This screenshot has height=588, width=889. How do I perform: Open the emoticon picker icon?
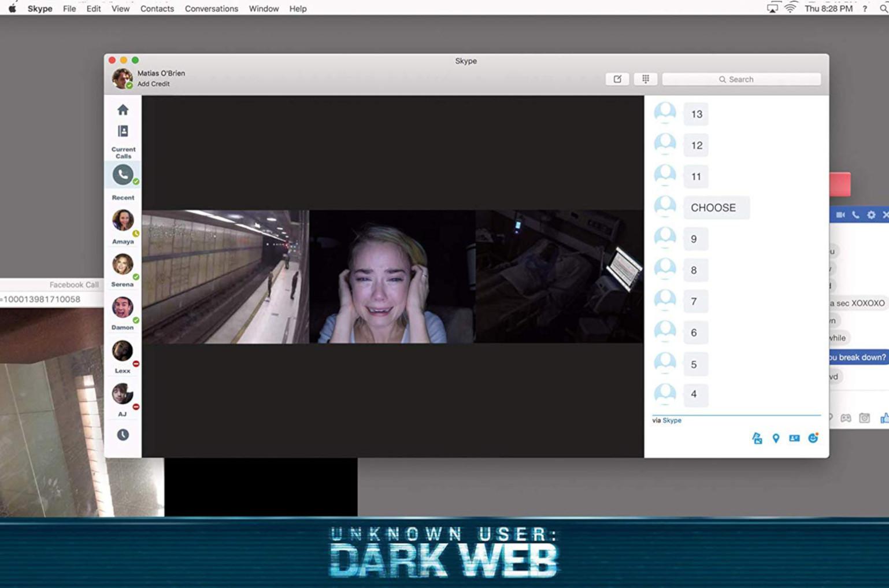pos(813,438)
